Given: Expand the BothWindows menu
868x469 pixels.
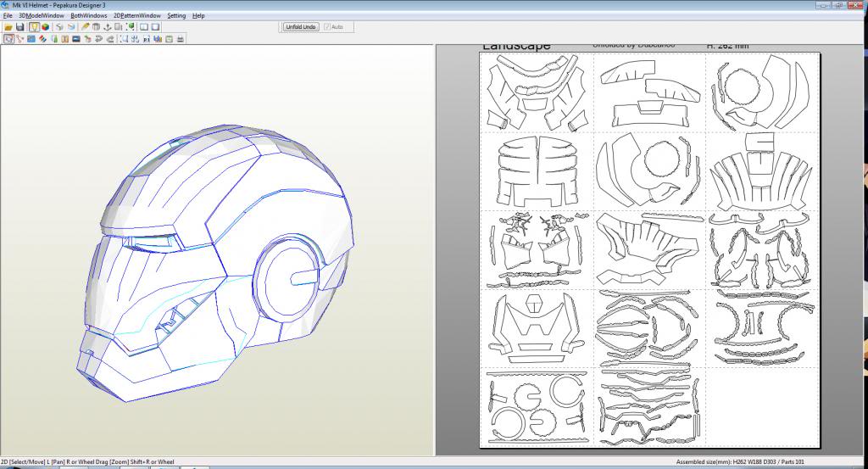Looking at the screenshot, I should pyautogui.click(x=89, y=15).
